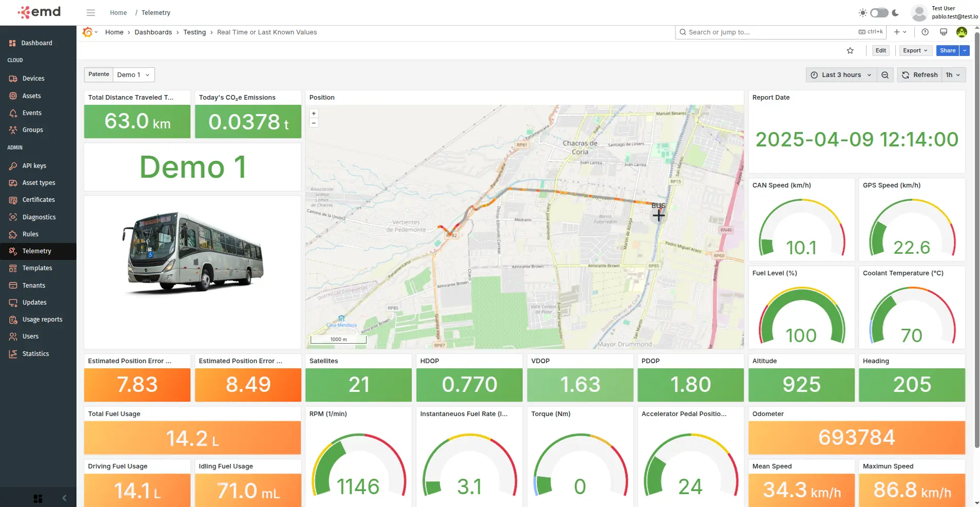Click the Satellites value 21

pos(359,385)
